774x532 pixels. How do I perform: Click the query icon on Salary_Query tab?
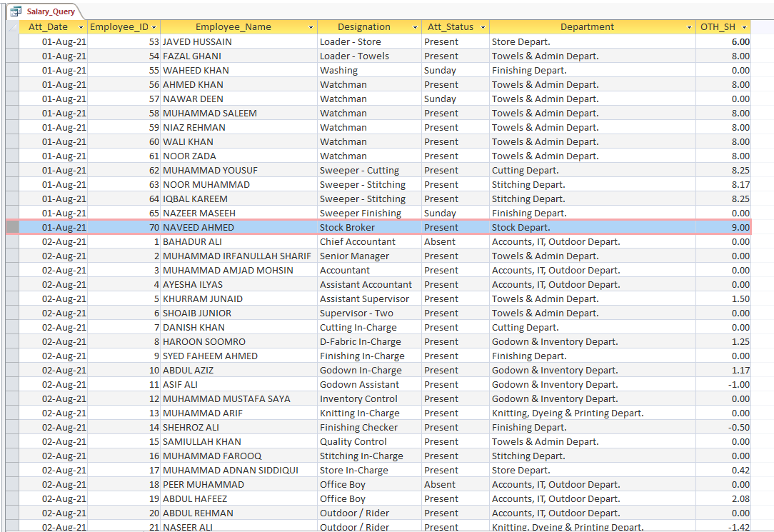tap(16, 11)
